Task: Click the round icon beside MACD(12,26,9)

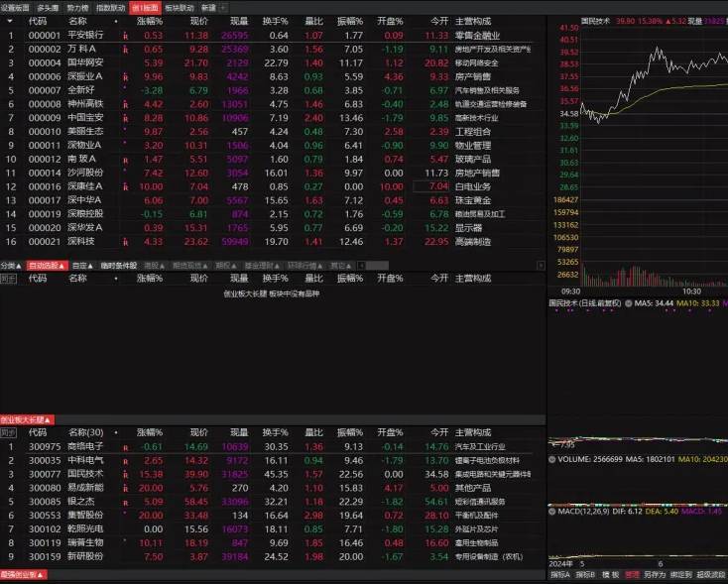Action: (x=552, y=511)
